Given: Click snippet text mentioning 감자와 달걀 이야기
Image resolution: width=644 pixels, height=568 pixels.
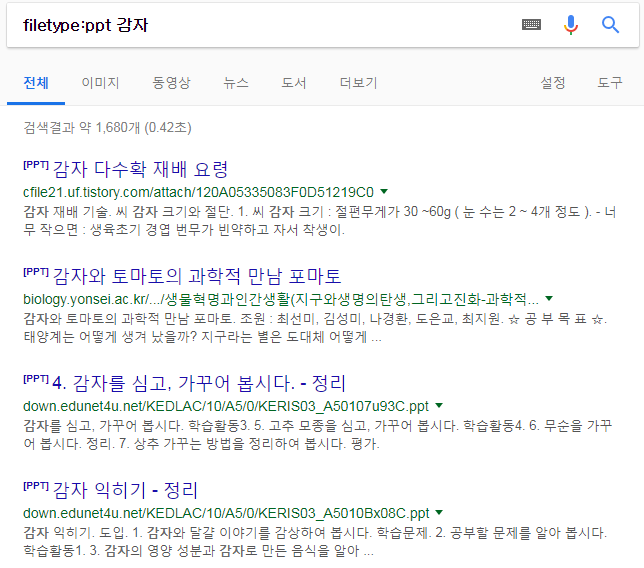Looking at the screenshot, I should click(x=315, y=541).
